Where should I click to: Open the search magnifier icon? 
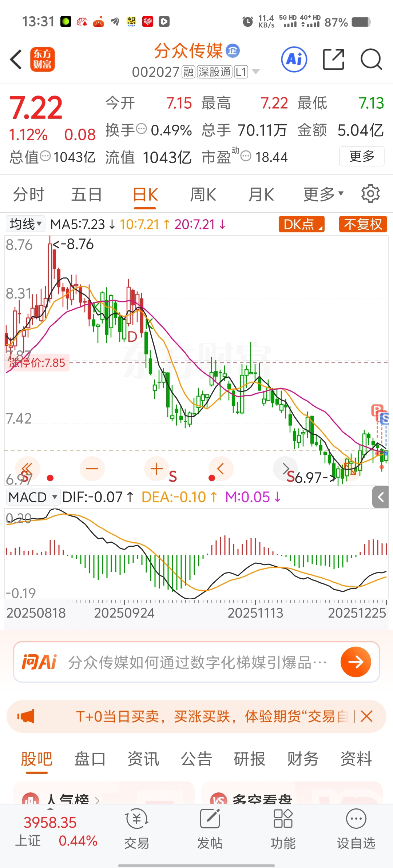(371, 59)
